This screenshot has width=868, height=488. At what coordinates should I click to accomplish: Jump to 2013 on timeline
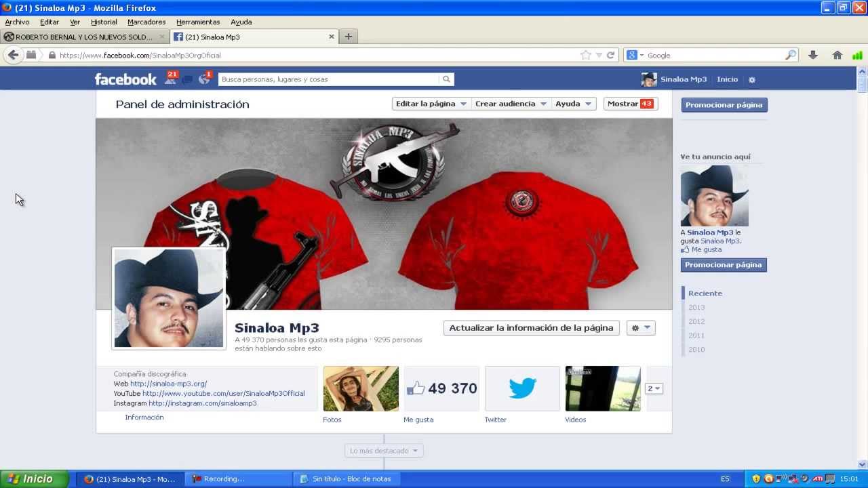pos(696,308)
